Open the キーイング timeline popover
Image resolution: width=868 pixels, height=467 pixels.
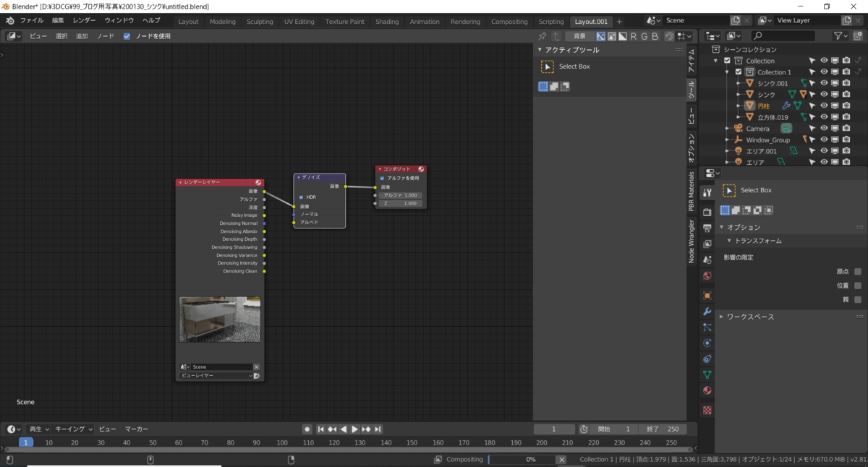[74, 429]
